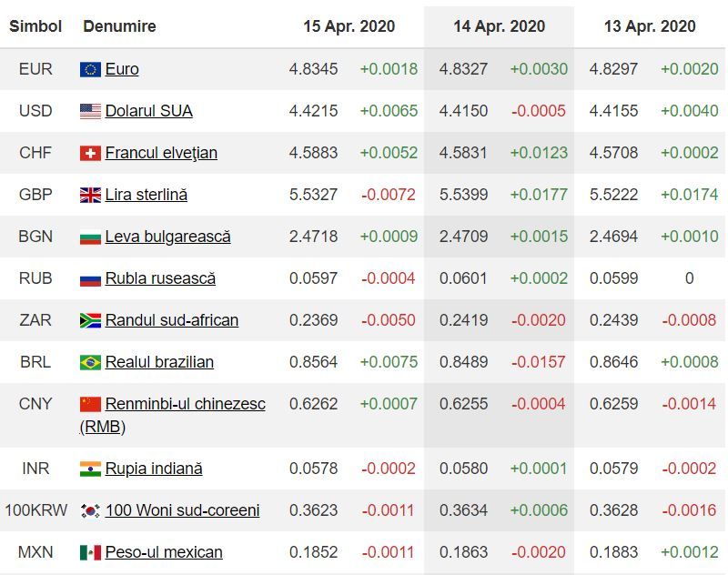Viewport: 728px width, 575px height.
Task: Open the Francul elvețian link
Action: pyautogui.click(x=161, y=153)
